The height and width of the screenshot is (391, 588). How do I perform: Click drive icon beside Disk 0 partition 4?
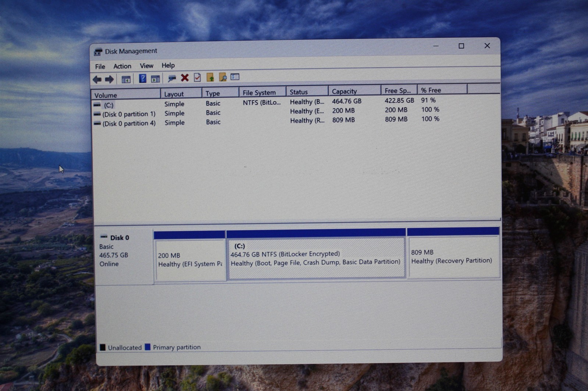pos(97,123)
